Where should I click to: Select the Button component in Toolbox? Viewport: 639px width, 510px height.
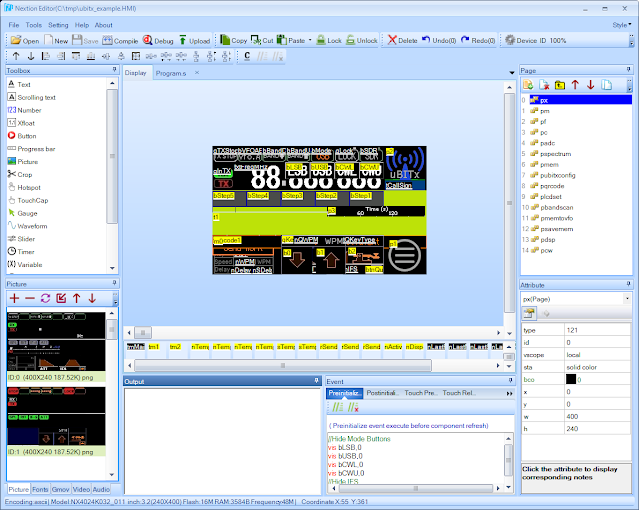(22, 136)
